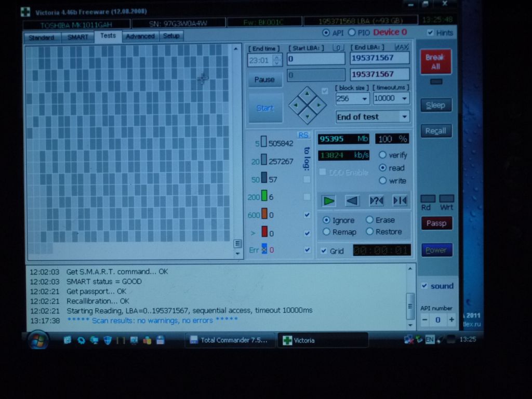Toggle the Hints checkbox

click(430, 33)
